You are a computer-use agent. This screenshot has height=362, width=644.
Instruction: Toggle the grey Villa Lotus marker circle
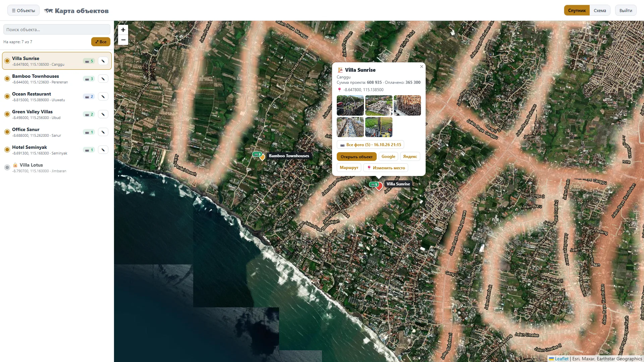point(7,168)
